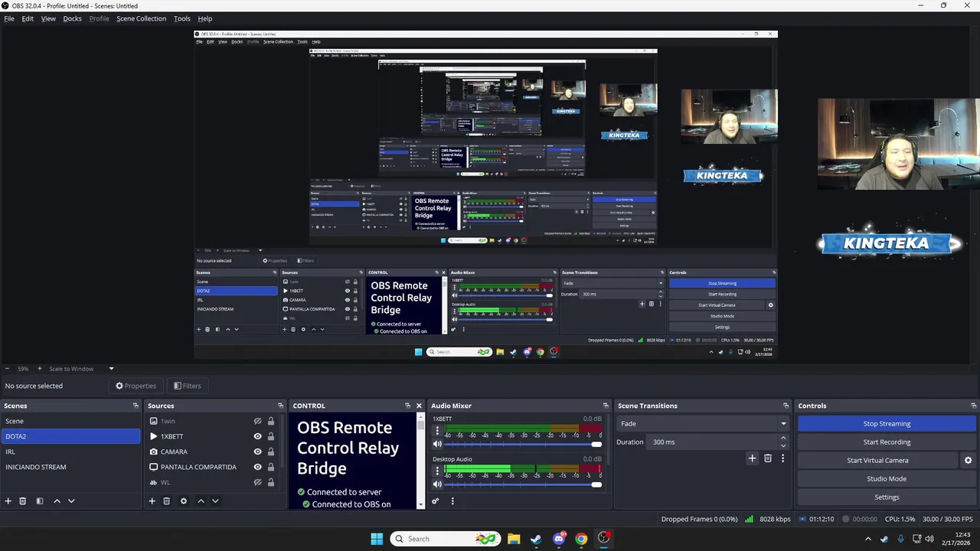Viewport: 980px width, 551px height.
Task: Hide the CAMARA source
Action: tap(257, 452)
